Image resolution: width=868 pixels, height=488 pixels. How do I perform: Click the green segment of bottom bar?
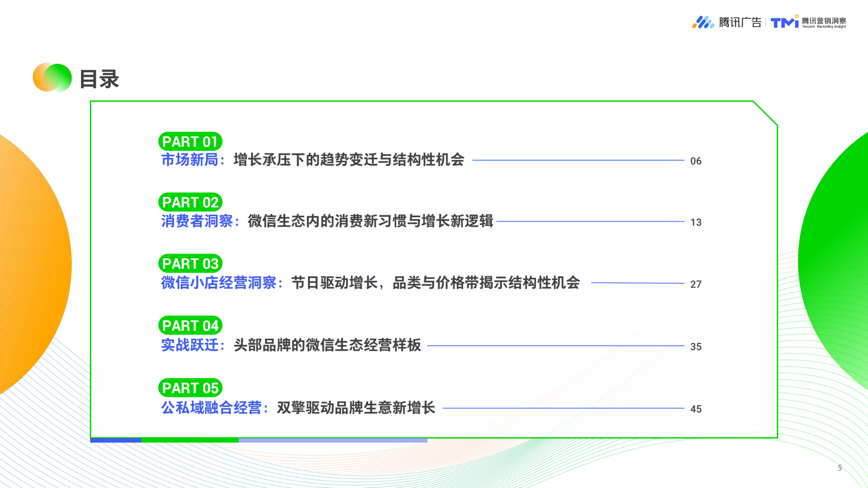(190, 440)
